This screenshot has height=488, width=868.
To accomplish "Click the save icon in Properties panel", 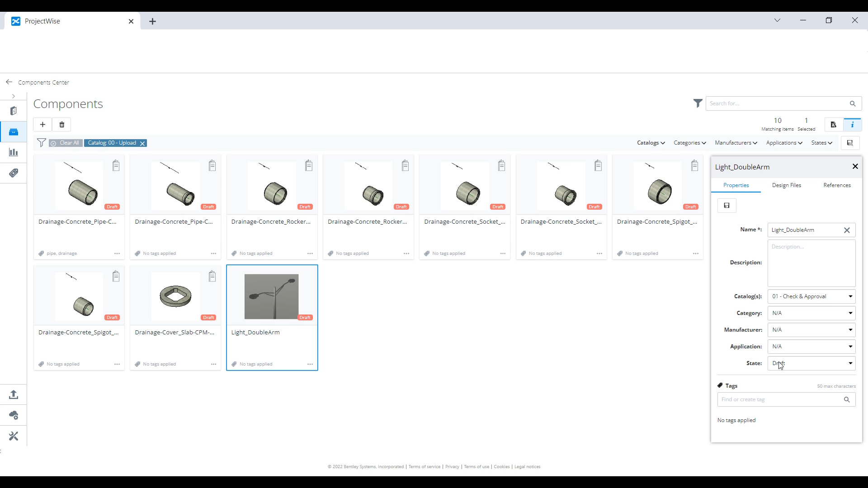I will tap(726, 206).
